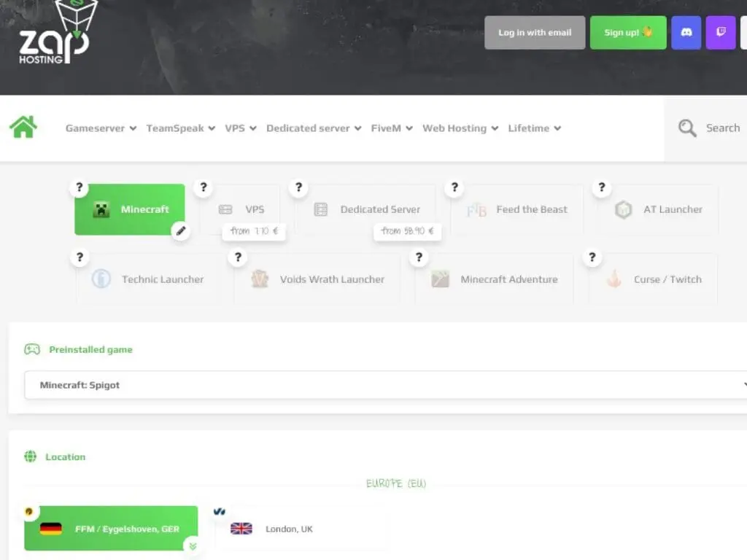Click the question mark above Technic Launcher

point(80,257)
